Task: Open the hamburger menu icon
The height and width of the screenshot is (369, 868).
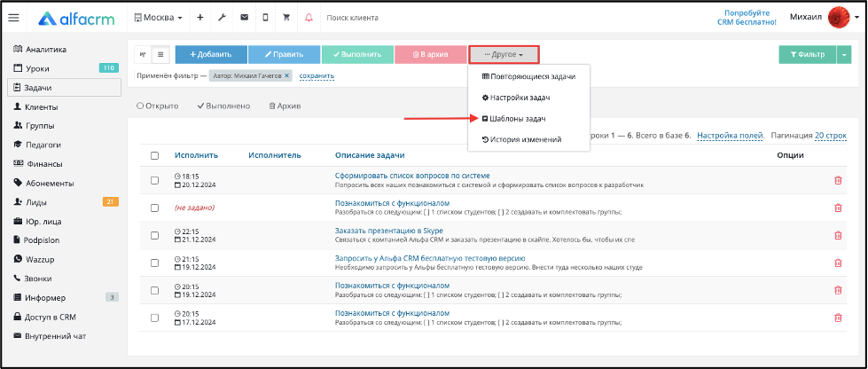Action: [x=14, y=18]
